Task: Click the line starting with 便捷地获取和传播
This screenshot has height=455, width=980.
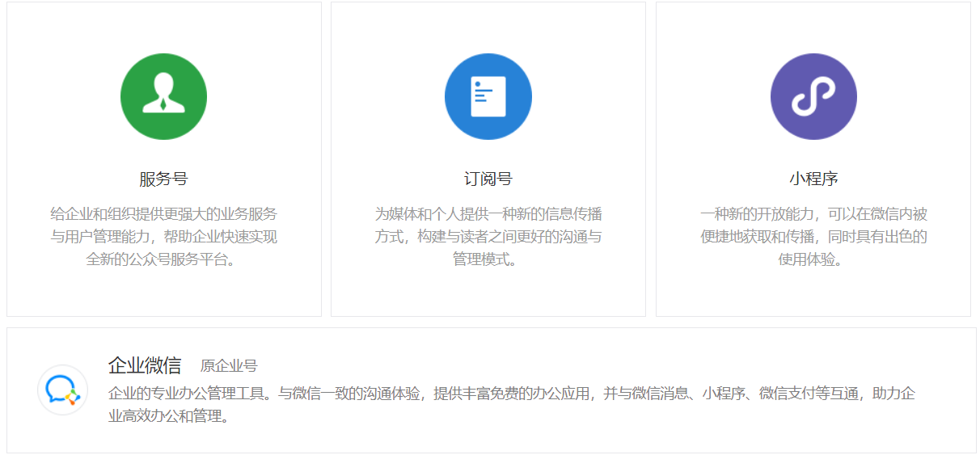Action: coord(813,237)
